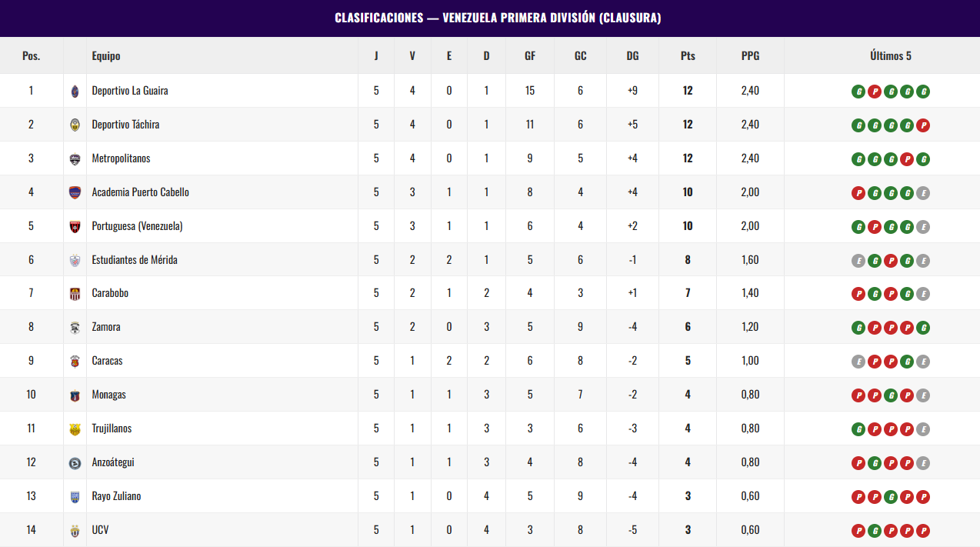Click the Carabobo striped crest icon
980x547 pixels.
pyautogui.click(x=75, y=293)
